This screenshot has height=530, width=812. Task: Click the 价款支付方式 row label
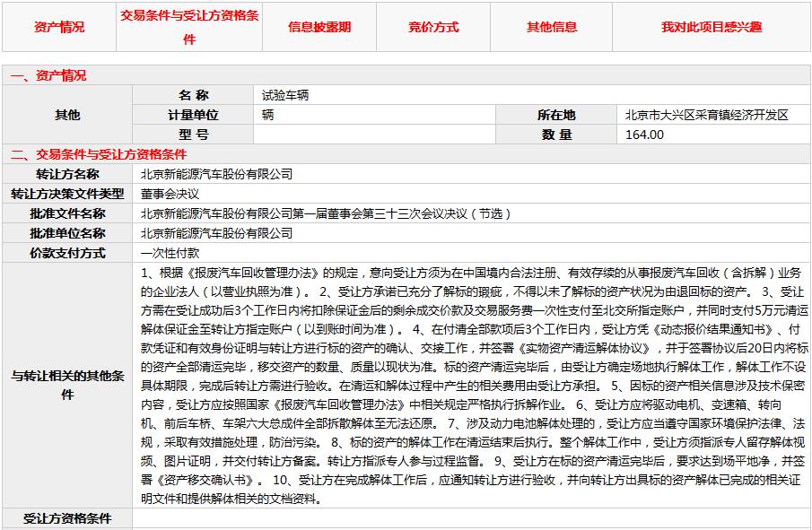[x=67, y=253]
